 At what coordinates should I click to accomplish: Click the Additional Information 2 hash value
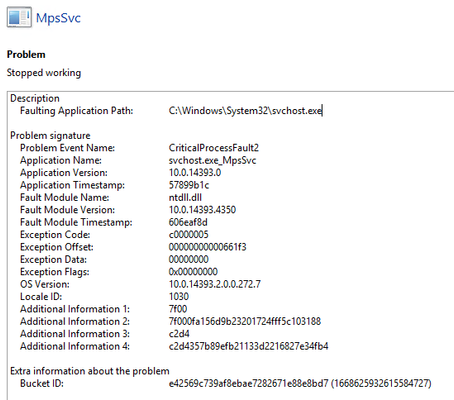point(245,321)
